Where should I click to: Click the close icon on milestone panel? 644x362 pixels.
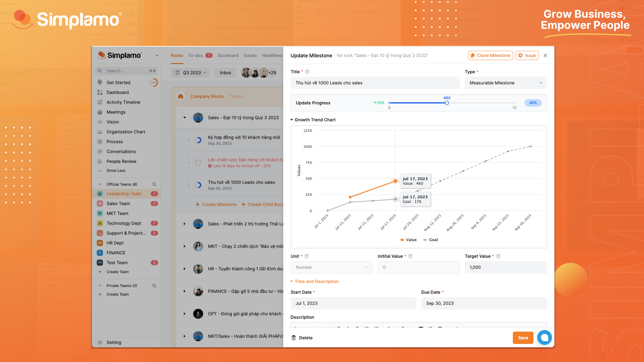tap(545, 55)
